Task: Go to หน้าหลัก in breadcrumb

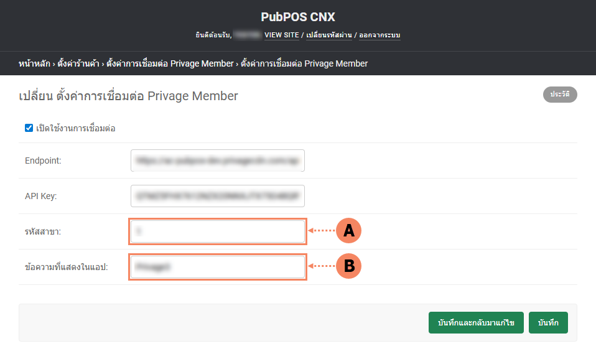Action: coord(34,63)
